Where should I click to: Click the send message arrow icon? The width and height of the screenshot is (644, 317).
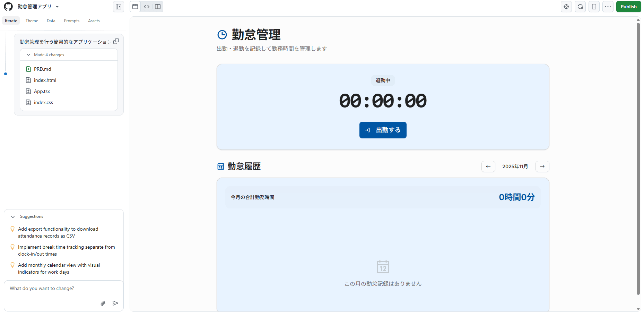click(x=115, y=303)
